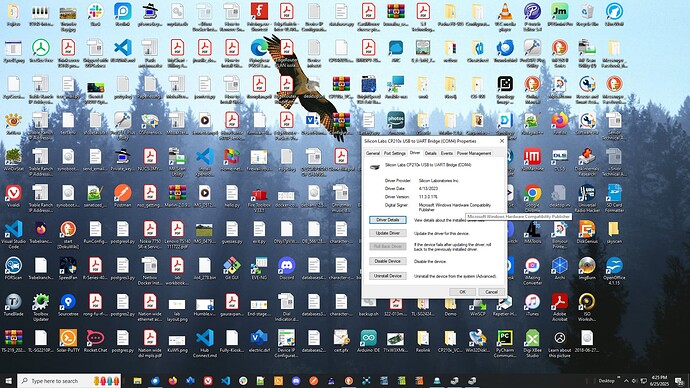The height and width of the screenshot is (388, 690).
Task: Launch the SD Card Formatter shortcut
Action: point(614,198)
